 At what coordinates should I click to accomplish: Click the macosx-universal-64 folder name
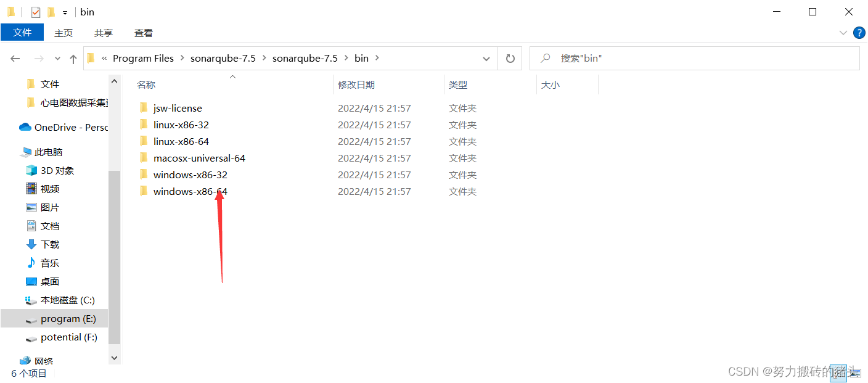click(199, 158)
